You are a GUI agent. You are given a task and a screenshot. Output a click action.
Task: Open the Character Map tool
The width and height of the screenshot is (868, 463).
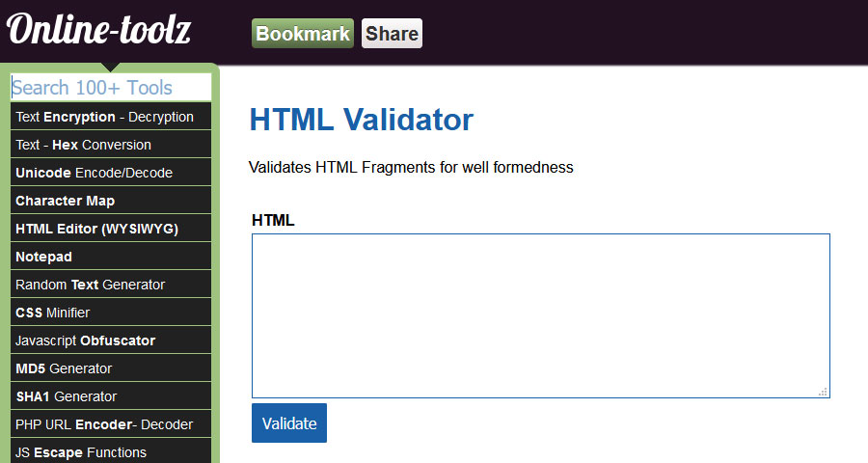[111, 201]
